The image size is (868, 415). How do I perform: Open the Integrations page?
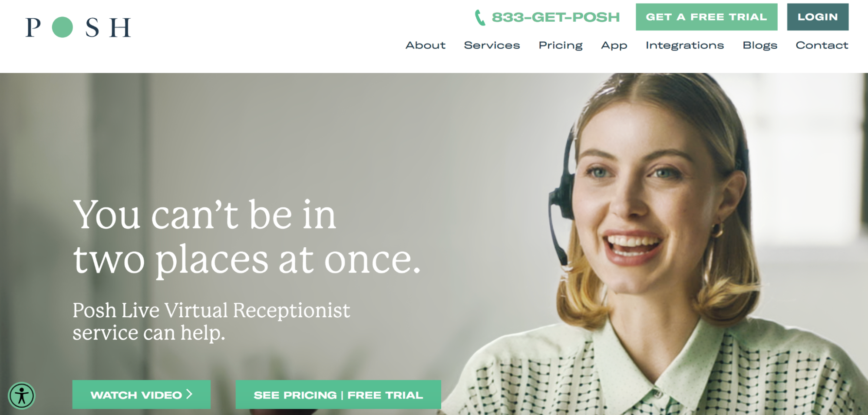(x=685, y=46)
